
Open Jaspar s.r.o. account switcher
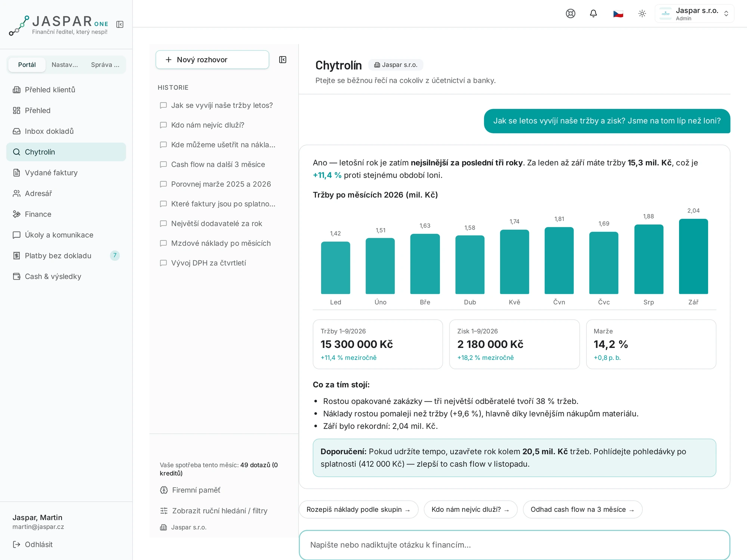coord(694,14)
